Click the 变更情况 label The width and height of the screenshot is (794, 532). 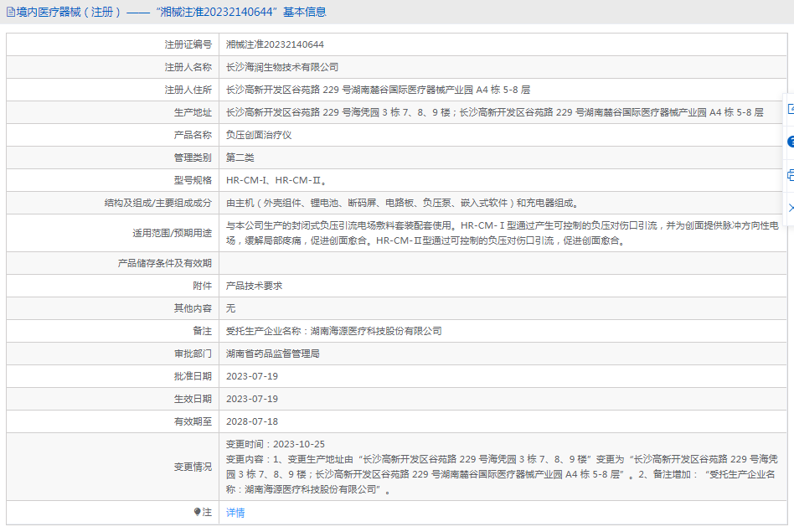coord(193,467)
